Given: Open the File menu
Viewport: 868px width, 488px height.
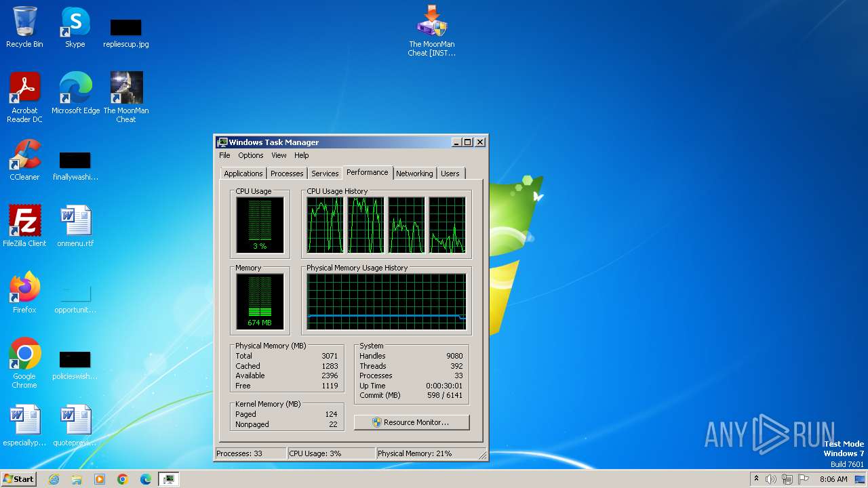Looking at the screenshot, I should pos(224,155).
